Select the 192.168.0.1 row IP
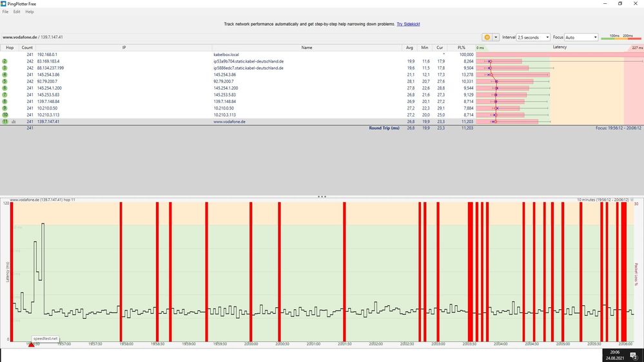This screenshot has height=362, width=644. tap(47, 55)
